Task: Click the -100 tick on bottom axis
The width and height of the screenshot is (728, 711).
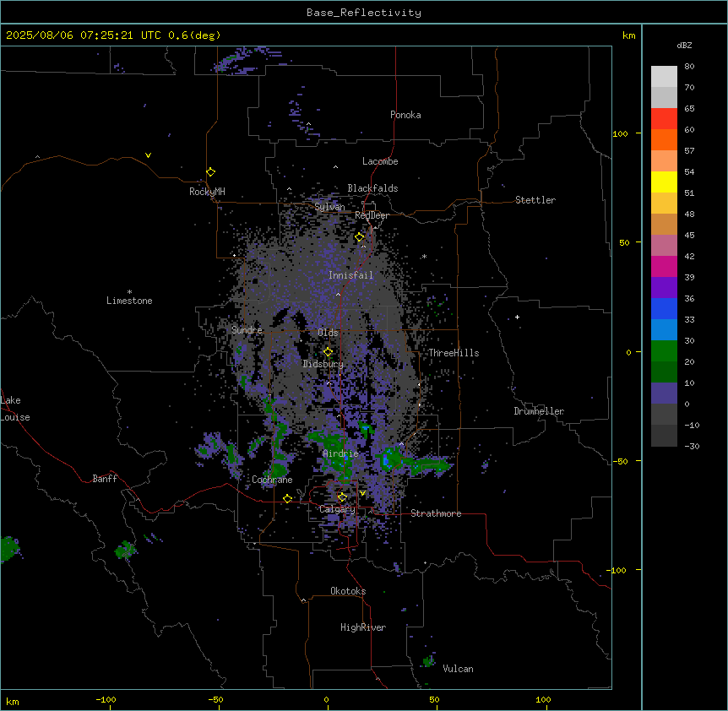Action: tap(106, 699)
